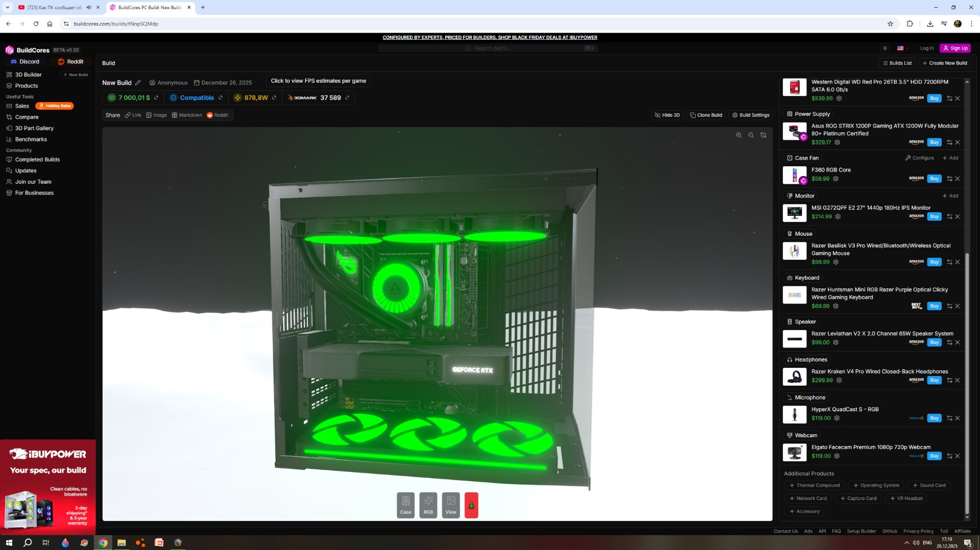Expand the 3DMark score details
The image size is (980, 550).
click(x=347, y=98)
